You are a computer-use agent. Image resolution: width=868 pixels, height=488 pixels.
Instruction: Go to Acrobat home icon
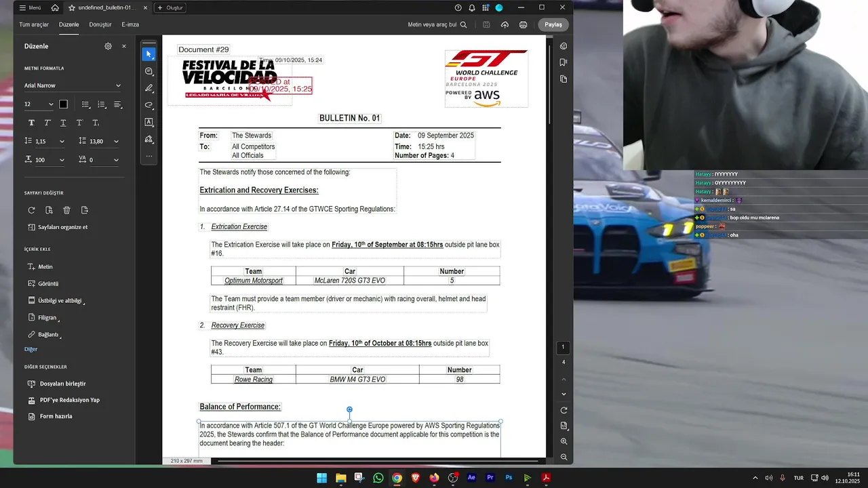[x=55, y=7]
